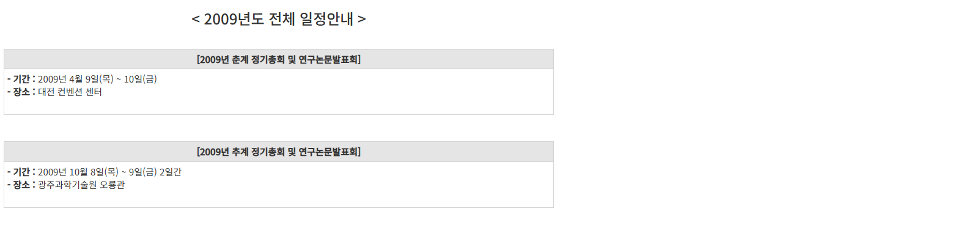Click the '장소' label in the autumn section

21,185
